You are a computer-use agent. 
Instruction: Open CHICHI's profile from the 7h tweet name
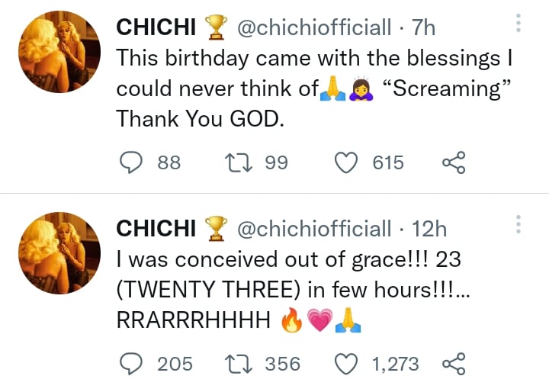[157, 27]
